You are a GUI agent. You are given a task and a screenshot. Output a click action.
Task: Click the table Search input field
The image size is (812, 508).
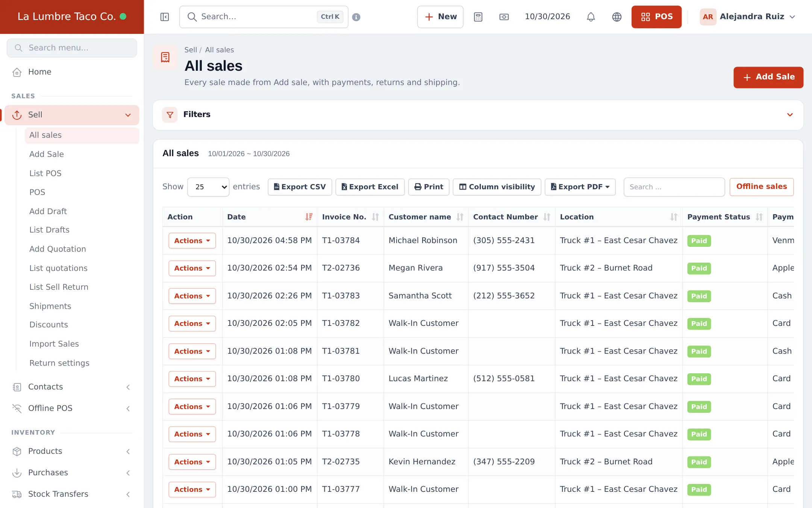(674, 187)
